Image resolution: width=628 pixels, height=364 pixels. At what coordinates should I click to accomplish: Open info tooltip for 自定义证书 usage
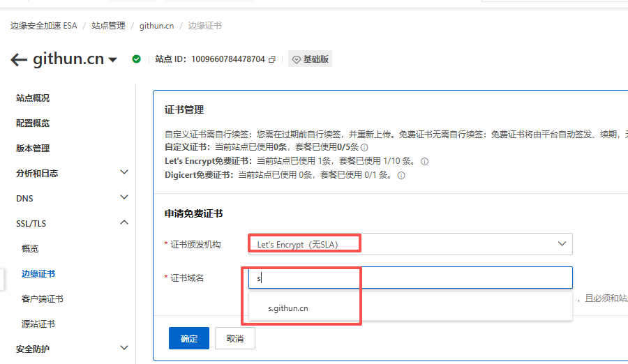(364, 148)
